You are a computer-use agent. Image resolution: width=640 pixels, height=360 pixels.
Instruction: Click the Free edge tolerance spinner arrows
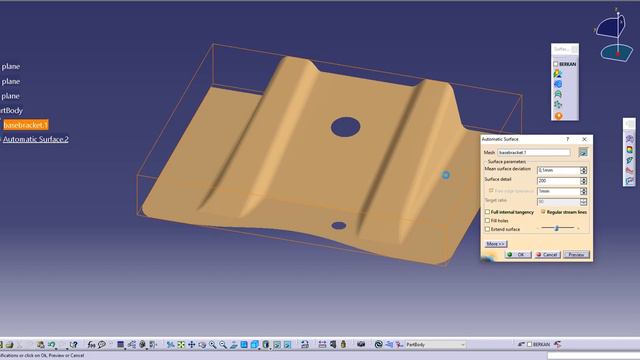(584, 191)
